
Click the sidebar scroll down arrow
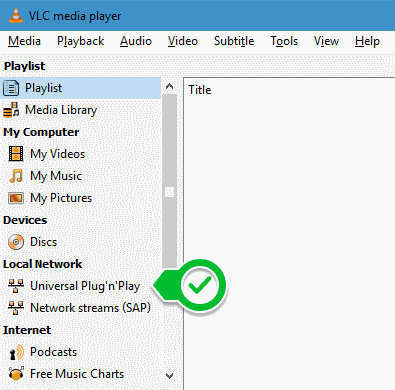pyautogui.click(x=169, y=376)
